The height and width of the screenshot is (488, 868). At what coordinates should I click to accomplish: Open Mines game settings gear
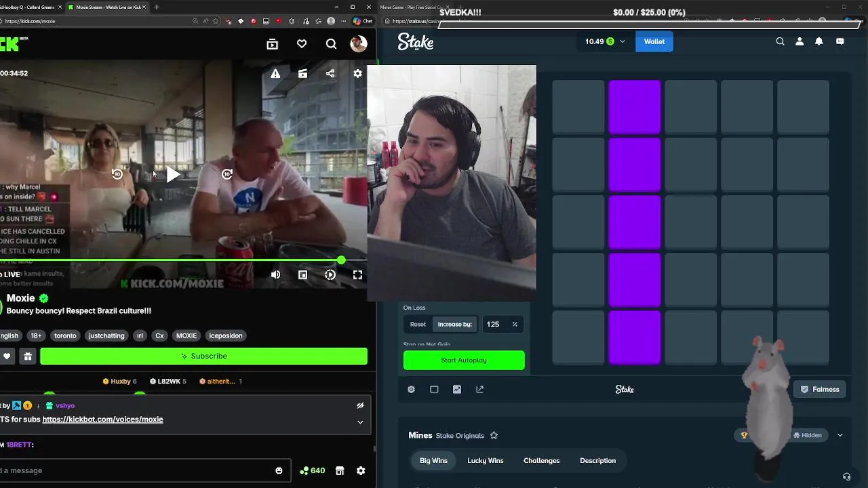click(x=411, y=389)
